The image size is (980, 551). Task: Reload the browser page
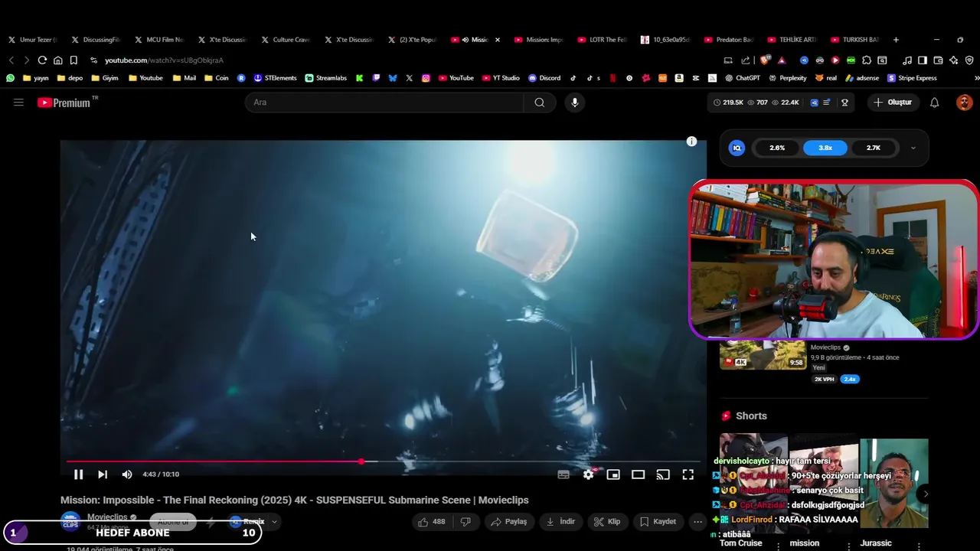tap(42, 60)
